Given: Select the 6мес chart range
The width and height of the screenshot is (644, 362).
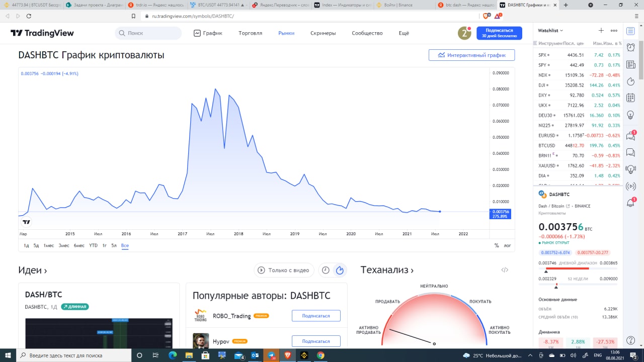Looking at the screenshot, I should coord(79,246).
